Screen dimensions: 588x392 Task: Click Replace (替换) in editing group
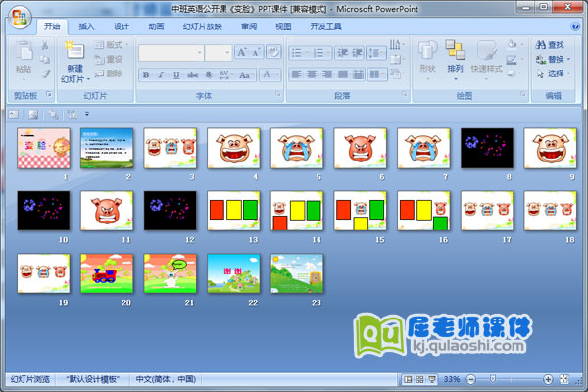553,59
